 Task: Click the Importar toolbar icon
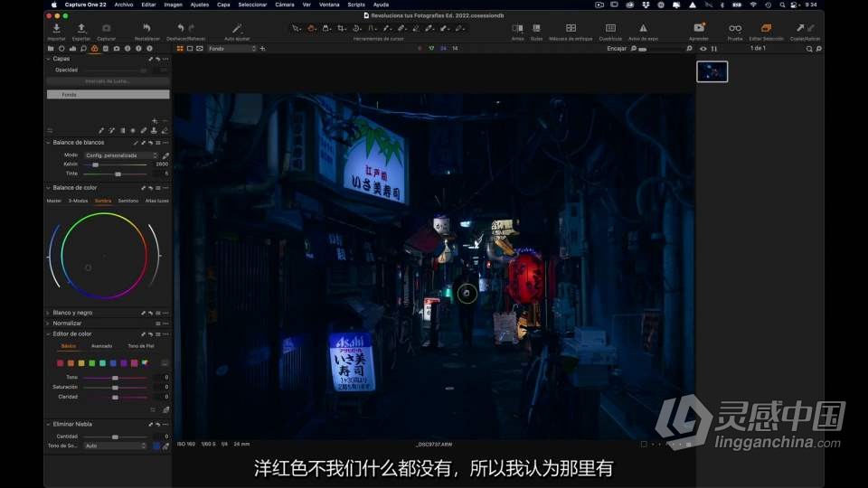(x=56, y=28)
